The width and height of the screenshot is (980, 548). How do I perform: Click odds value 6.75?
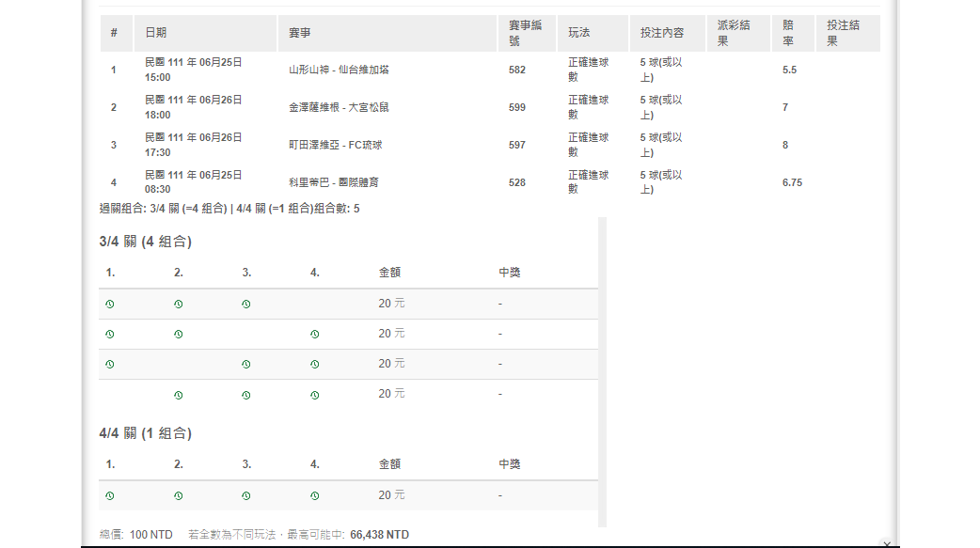pos(792,182)
